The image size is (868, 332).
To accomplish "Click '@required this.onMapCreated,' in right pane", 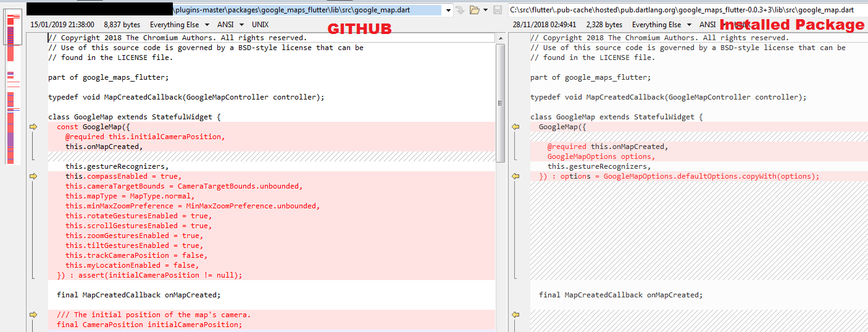I will point(607,147).
